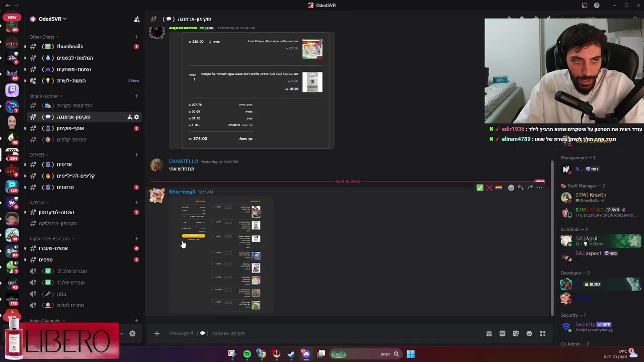Collapse the אנימנגה פוקימון category
This screenshot has height=362, width=644.
pos(45,96)
